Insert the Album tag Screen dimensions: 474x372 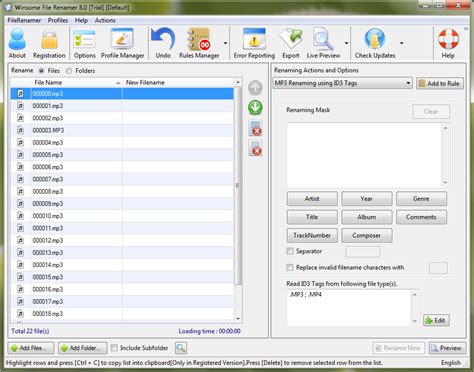click(x=367, y=217)
